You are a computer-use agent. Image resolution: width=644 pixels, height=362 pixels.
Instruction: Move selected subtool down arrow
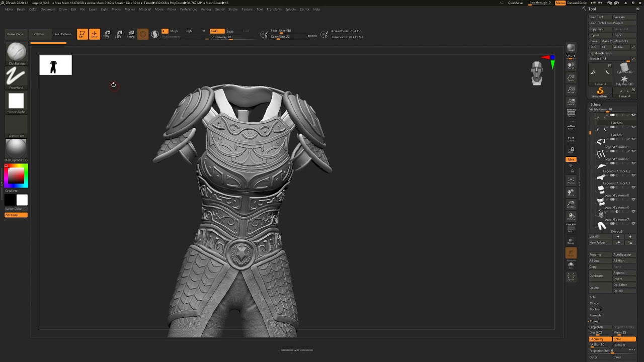click(x=630, y=237)
